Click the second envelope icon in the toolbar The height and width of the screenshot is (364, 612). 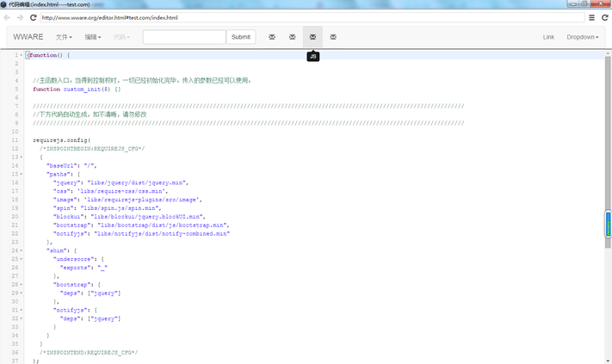(x=293, y=37)
